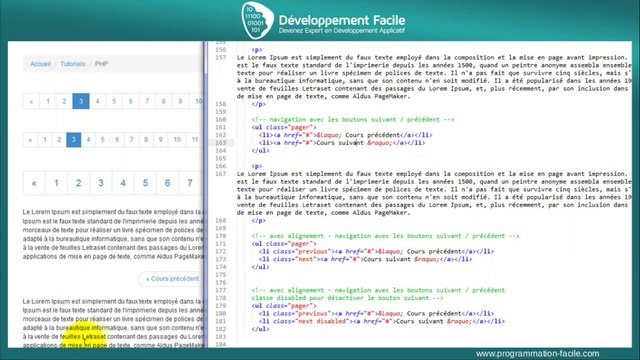
Task: Click 'Cours suivant' text on code line 163
Action: 340,143
